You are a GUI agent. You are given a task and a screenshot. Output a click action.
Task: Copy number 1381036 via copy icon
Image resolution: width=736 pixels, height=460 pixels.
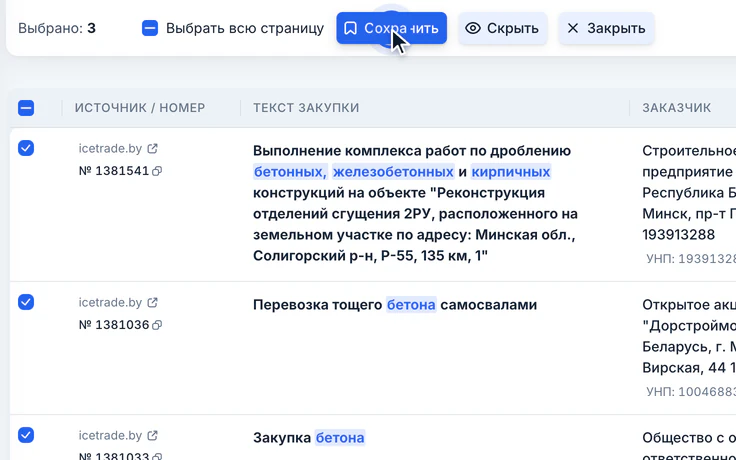click(x=157, y=325)
